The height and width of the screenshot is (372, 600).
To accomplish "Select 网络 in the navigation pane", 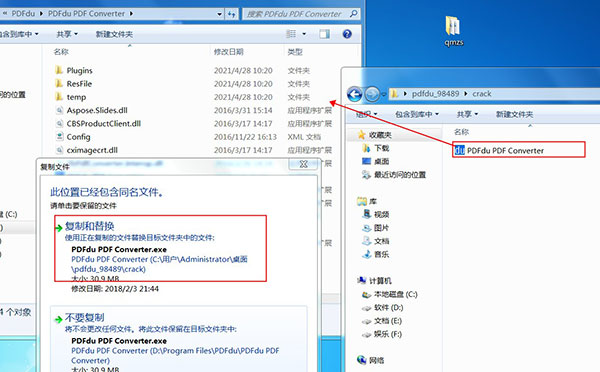I will pyautogui.click(x=370, y=360).
